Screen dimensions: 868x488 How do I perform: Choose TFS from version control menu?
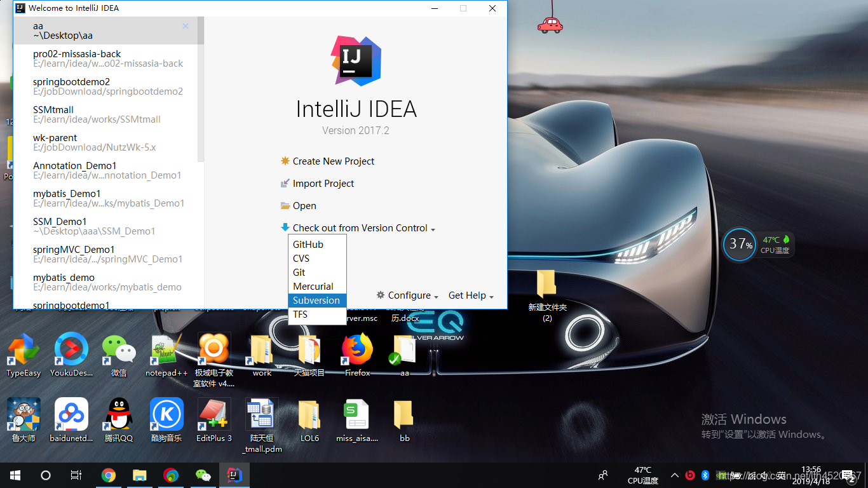317,315
